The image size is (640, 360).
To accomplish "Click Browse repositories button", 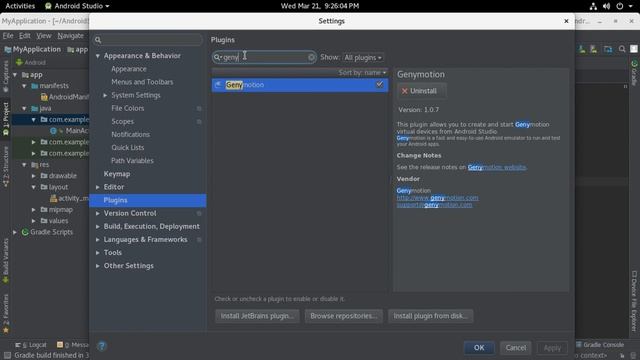I will pos(344,316).
